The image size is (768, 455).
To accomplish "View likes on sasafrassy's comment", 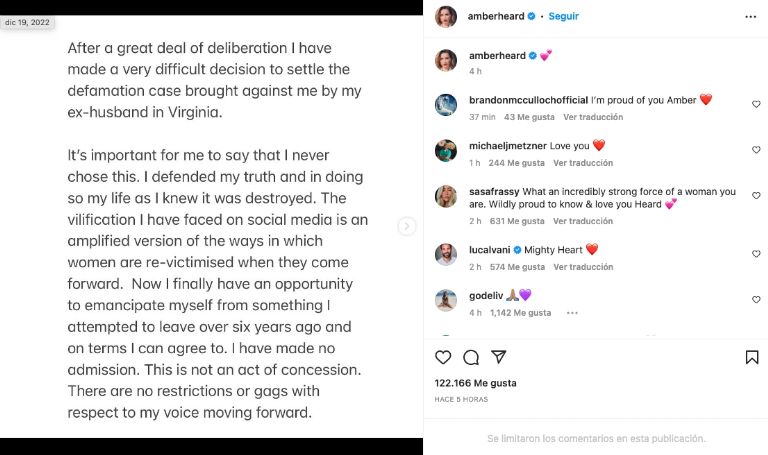I will (518, 221).
